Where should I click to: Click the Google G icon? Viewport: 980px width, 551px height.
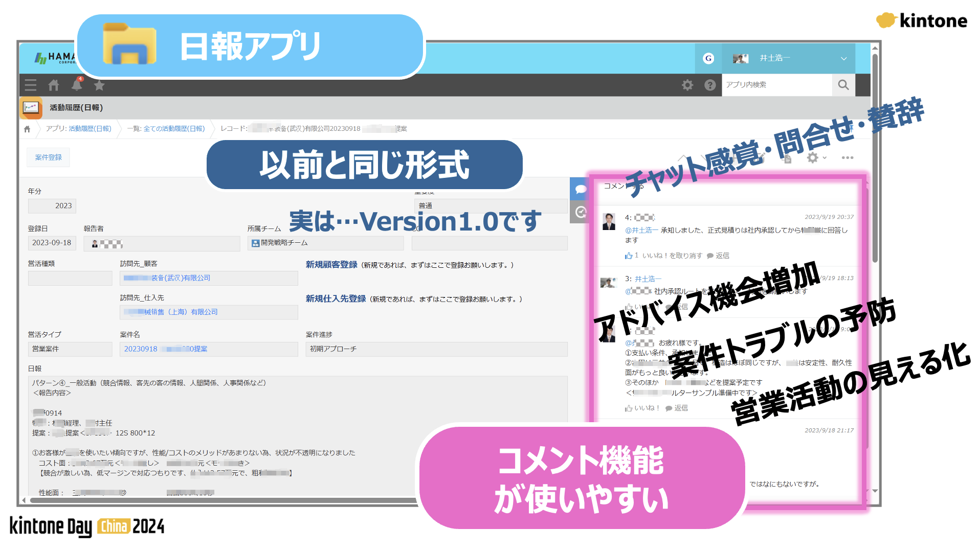708,58
